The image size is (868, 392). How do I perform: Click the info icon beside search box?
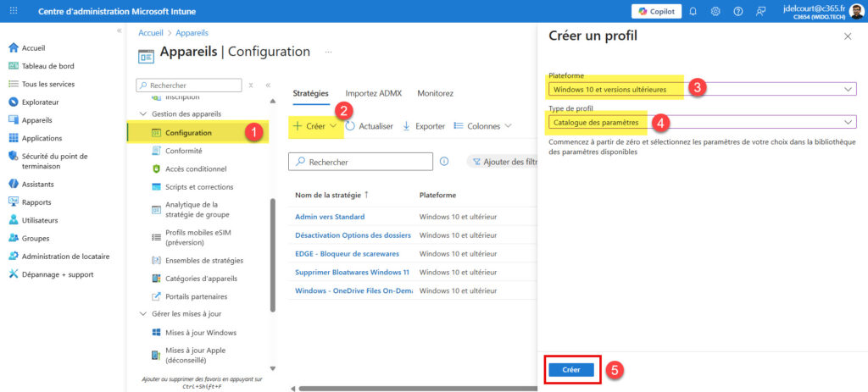444,161
